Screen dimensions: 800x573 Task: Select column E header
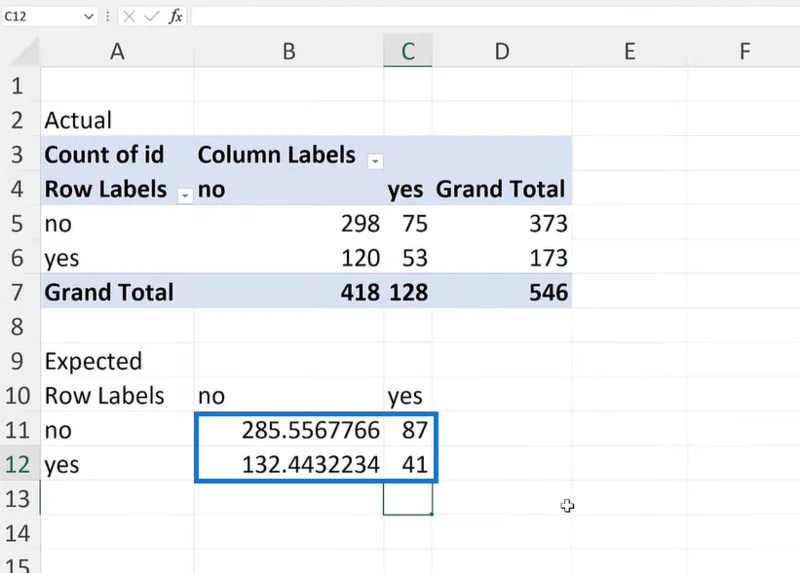[x=630, y=51]
